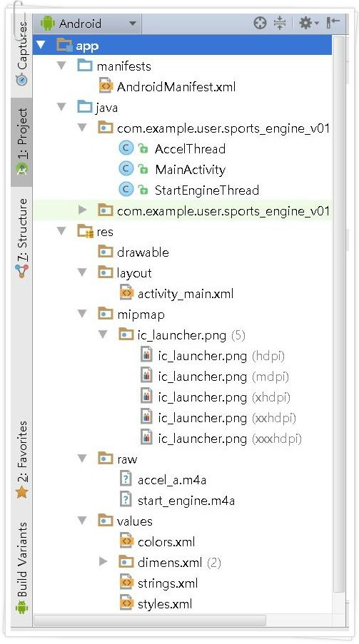The height and width of the screenshot is (644, 359).
Task: Select the AccelThread class name
Action: (190, 148)
